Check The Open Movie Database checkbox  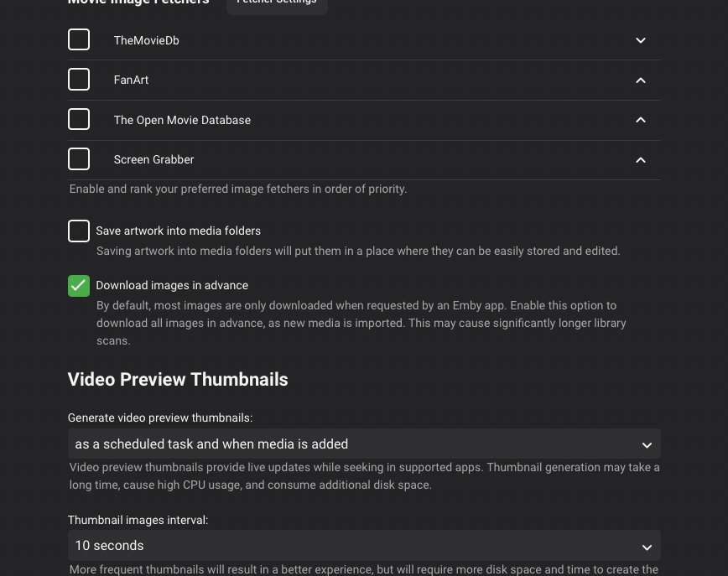click(79, 120)
